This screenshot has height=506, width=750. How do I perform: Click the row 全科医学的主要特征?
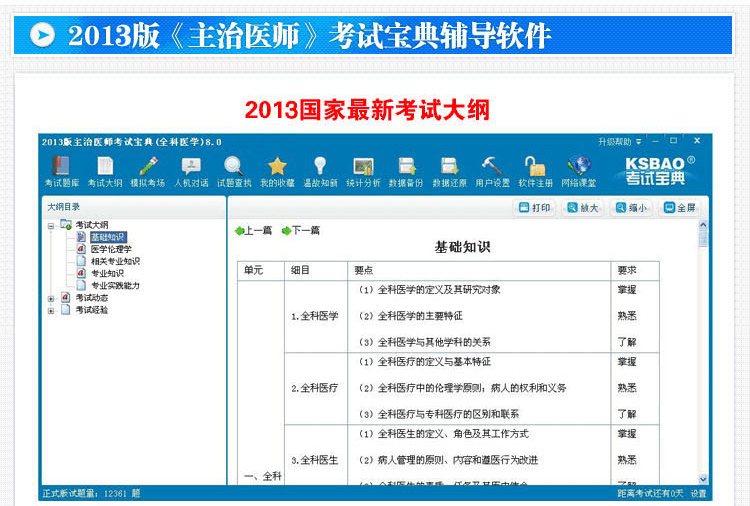410,316
